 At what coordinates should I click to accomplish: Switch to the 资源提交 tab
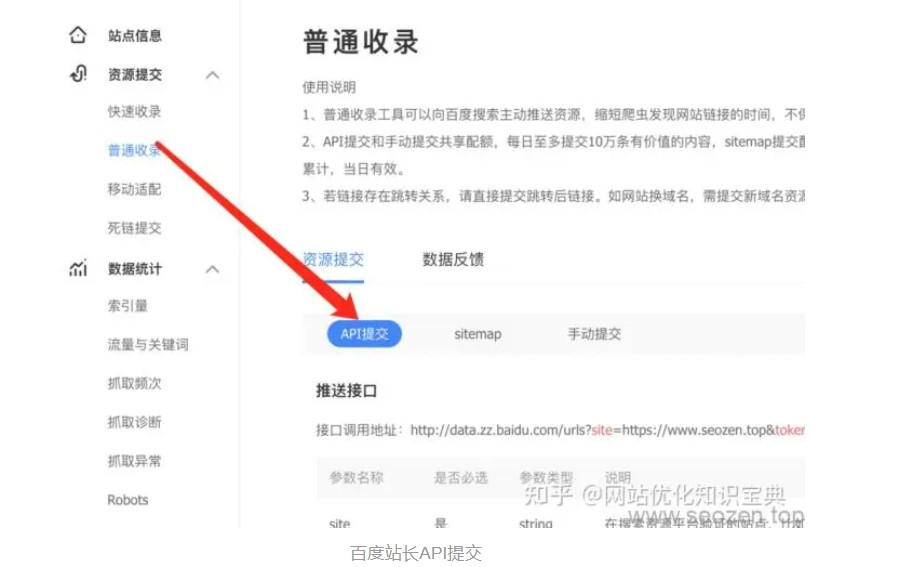(x=333, y=260)
